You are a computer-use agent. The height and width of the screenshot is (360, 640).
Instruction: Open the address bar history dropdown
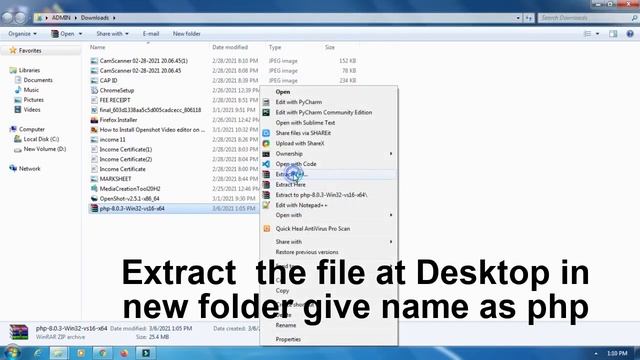pos(518,18)
